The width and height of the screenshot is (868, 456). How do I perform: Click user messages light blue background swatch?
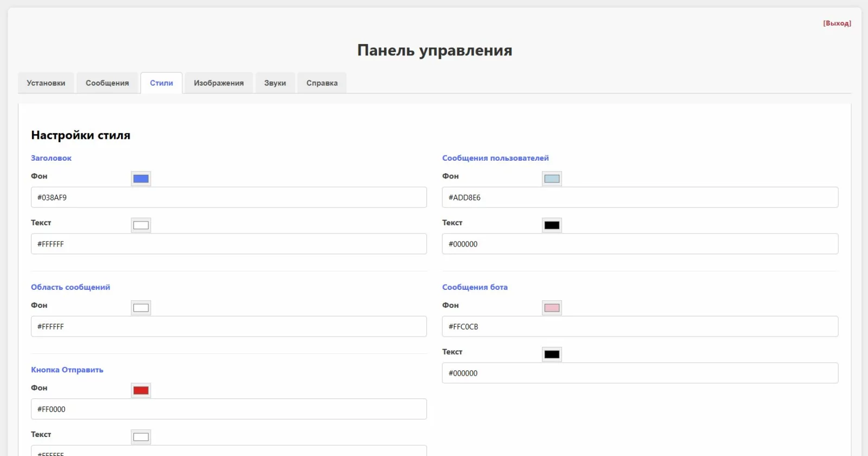[552, 179]
